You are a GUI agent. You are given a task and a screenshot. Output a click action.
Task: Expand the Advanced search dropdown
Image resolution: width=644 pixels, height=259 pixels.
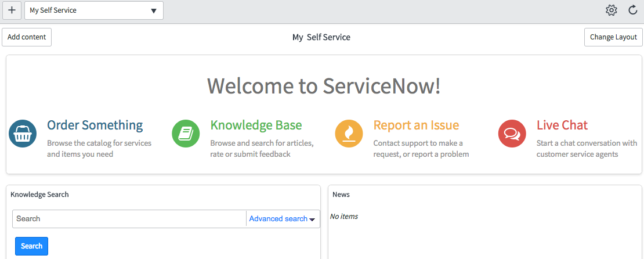[282, 219]
